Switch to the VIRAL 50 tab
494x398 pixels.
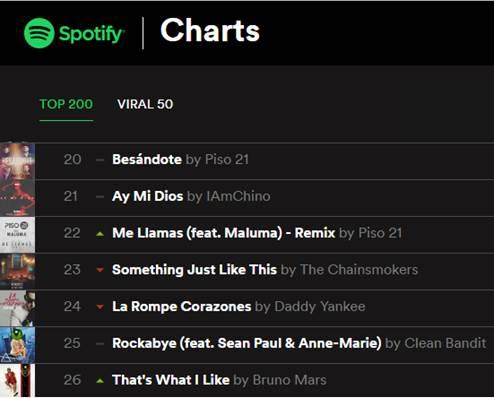click(145, 104)
